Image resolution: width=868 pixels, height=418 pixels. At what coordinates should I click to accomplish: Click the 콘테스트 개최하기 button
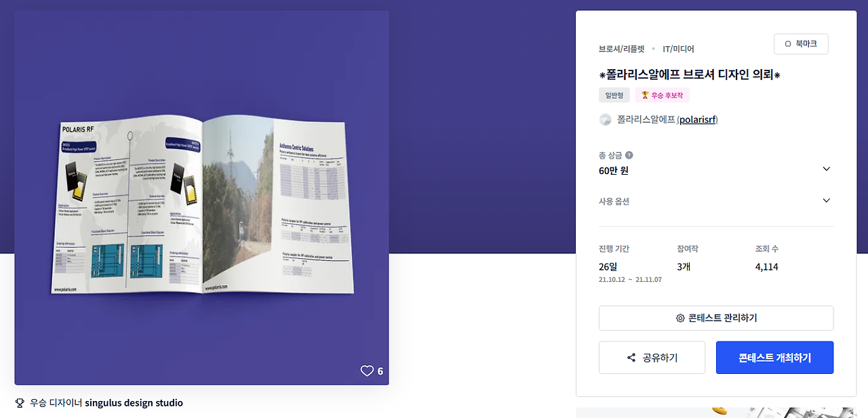(x=774, y=358)
